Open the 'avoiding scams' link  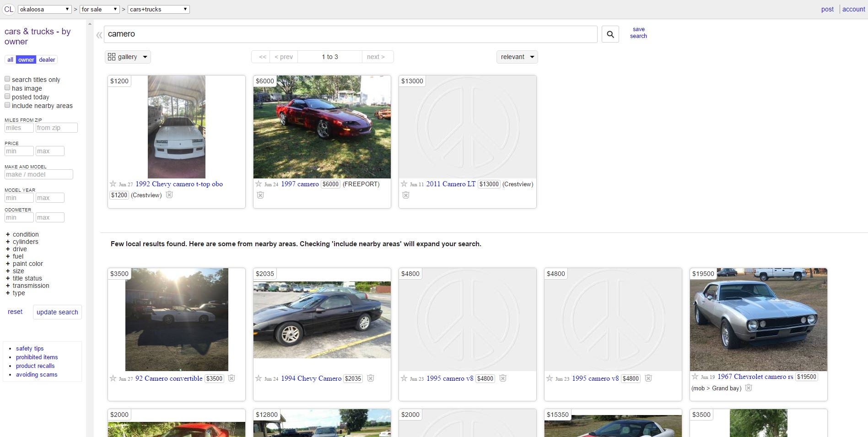coord(37,374)
